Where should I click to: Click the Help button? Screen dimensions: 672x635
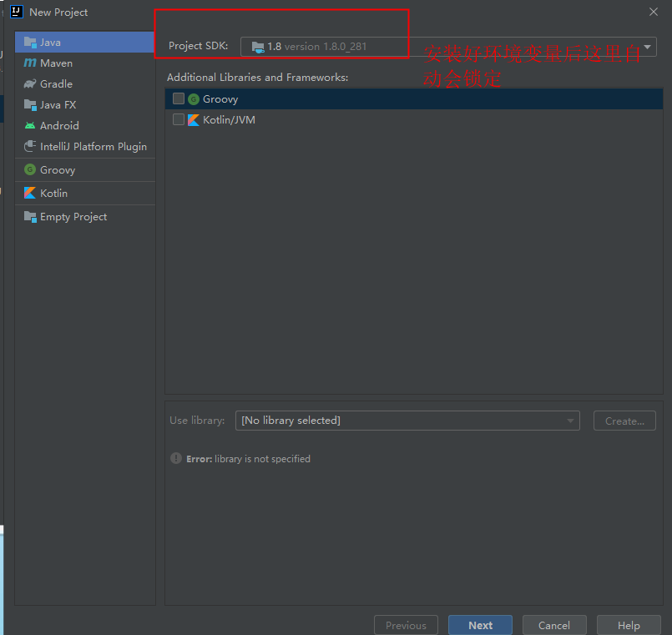pos(629,625)
